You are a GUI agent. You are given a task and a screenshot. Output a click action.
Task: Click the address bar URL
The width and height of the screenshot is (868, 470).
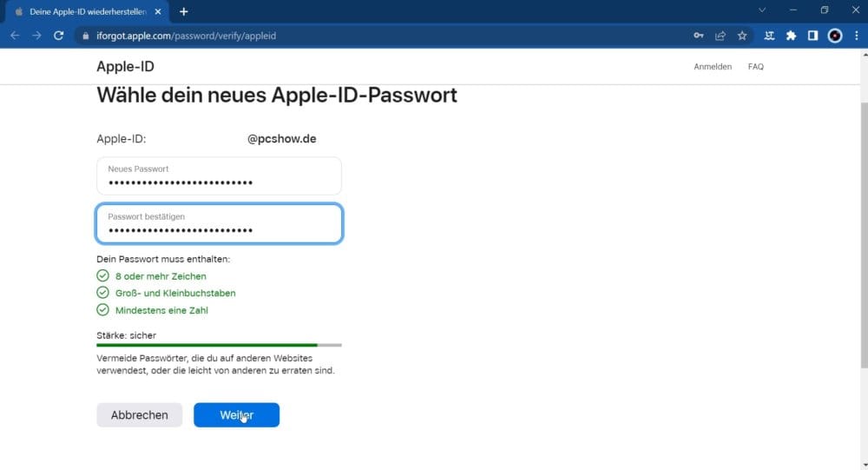(x=186, y=36)
